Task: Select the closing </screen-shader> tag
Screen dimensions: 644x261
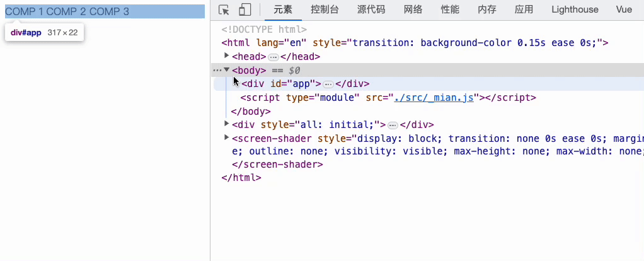Action: click(277, 165)
